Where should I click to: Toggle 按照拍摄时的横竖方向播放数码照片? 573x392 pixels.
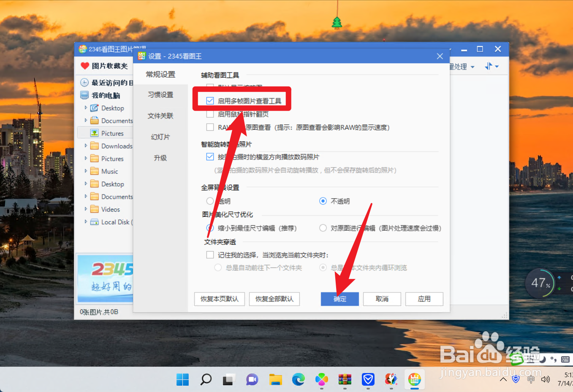click(210, 157)
